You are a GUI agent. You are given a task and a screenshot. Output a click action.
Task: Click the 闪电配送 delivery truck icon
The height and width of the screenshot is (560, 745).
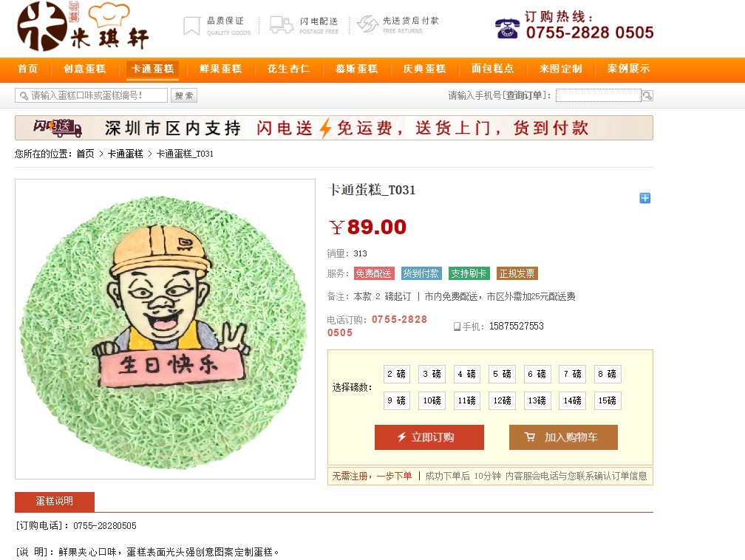pos(282,24)
